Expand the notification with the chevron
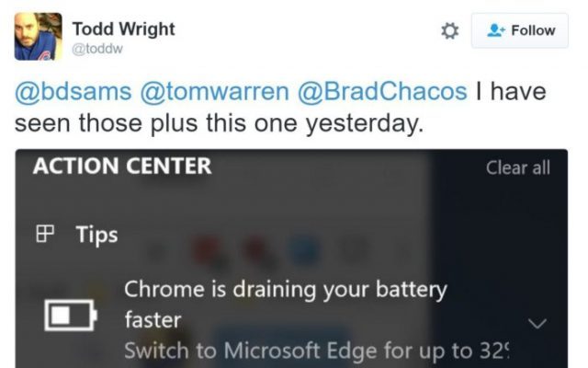The width and height of the screenshot is (588, 368). click(x=537, y=323)
